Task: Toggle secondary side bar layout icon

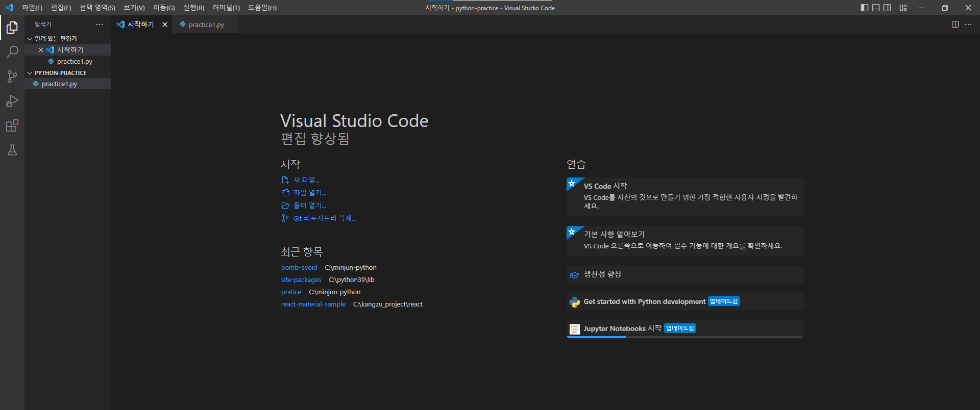Action: (887, 8)
